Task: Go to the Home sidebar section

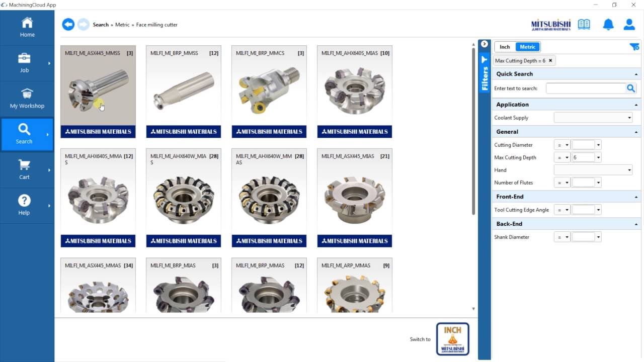Action: [27, 28]
